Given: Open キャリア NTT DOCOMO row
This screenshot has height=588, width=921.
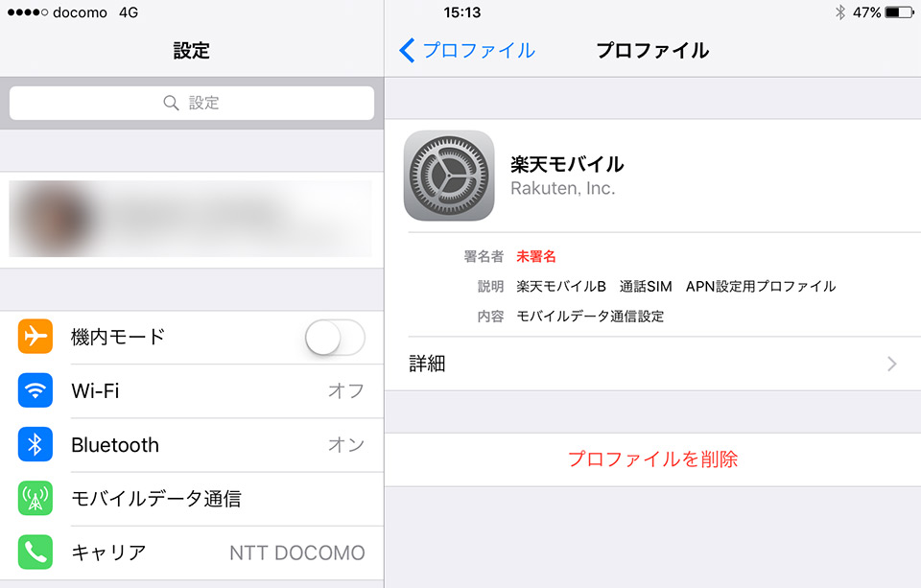Looking at the screenshot, I should tap(192, 553).
